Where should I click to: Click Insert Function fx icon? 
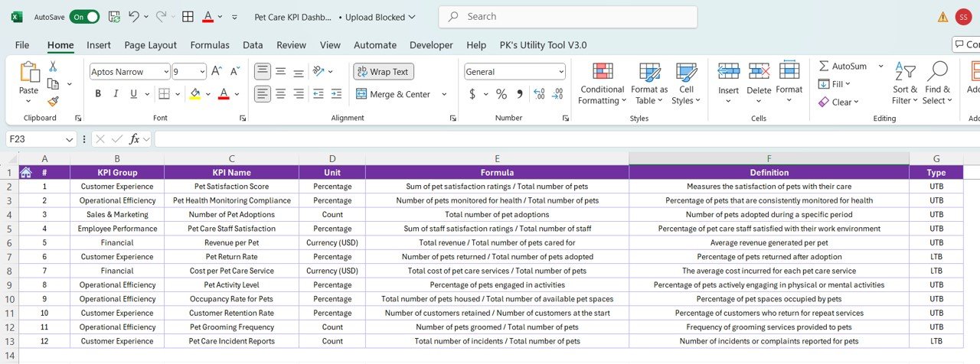pos(135,139)
